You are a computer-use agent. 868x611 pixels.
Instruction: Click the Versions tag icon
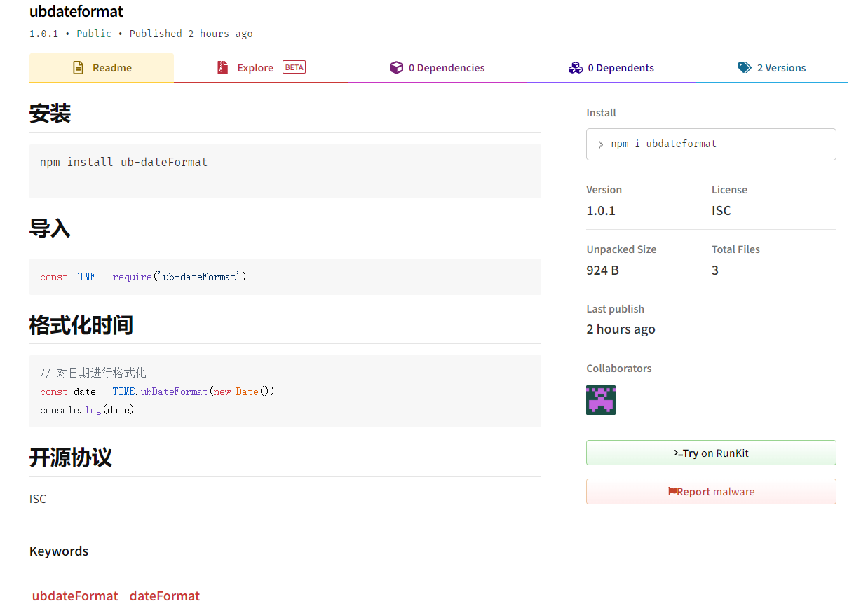pyautogui.click(x=745, y=68)
